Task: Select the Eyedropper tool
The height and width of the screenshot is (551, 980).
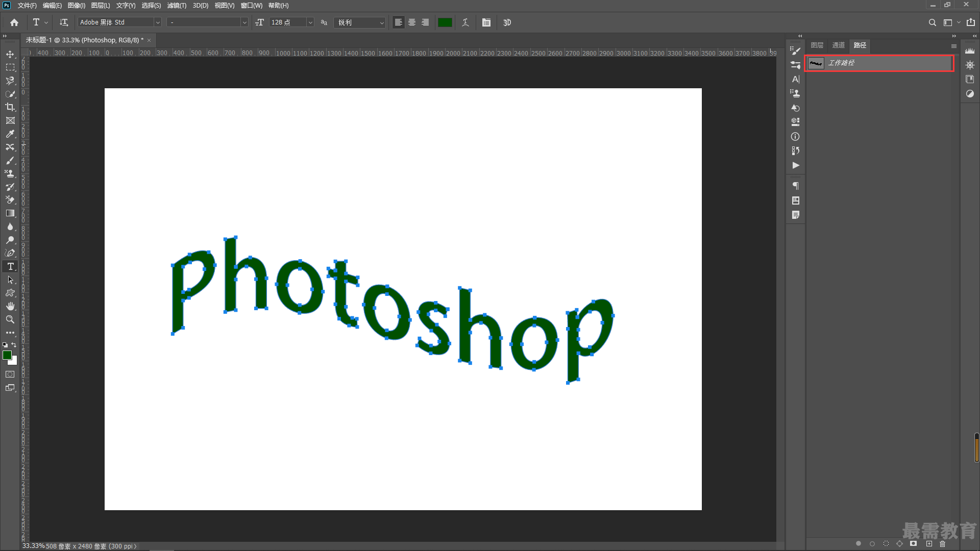Action: click(10, 134)
